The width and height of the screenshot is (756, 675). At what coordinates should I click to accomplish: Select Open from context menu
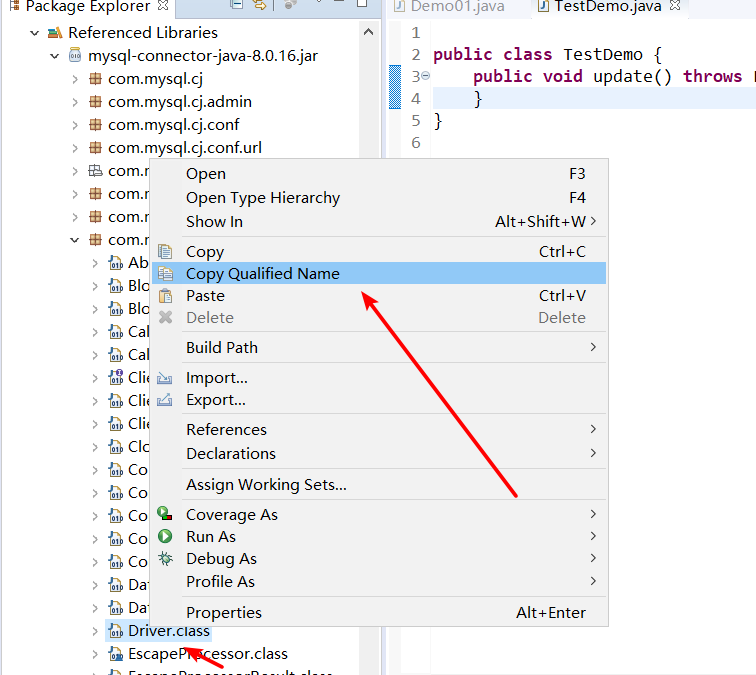pyautogui.click(x=379, y=174)
